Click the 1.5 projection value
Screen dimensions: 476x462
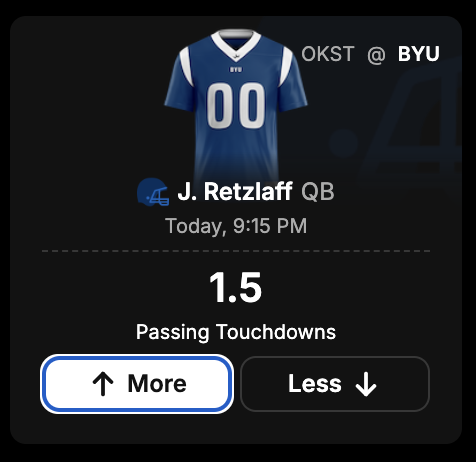235,287
